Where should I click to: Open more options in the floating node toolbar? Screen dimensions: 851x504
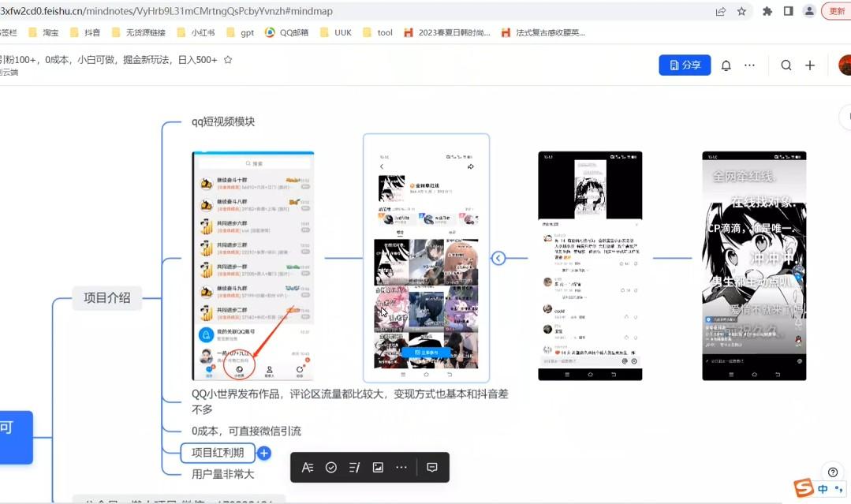[x=401, y=468]
